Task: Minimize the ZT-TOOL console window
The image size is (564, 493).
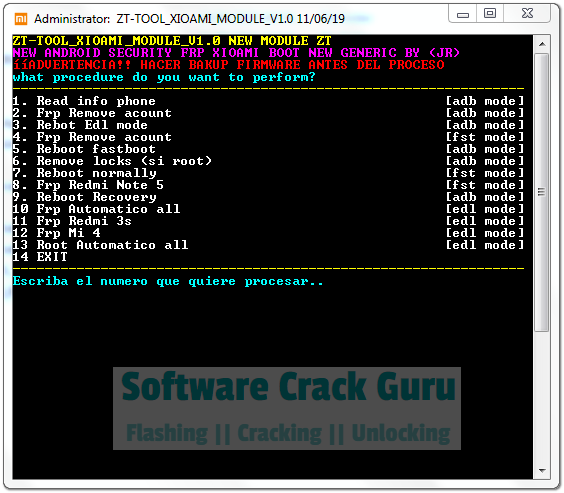Action: click(463, 14)
